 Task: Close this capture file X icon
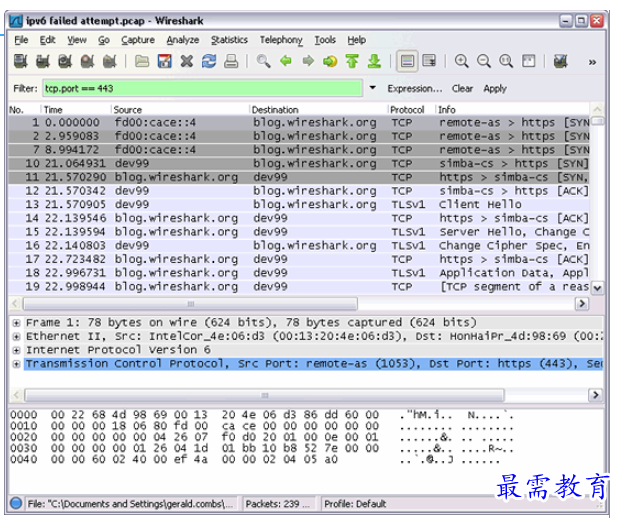186,61
